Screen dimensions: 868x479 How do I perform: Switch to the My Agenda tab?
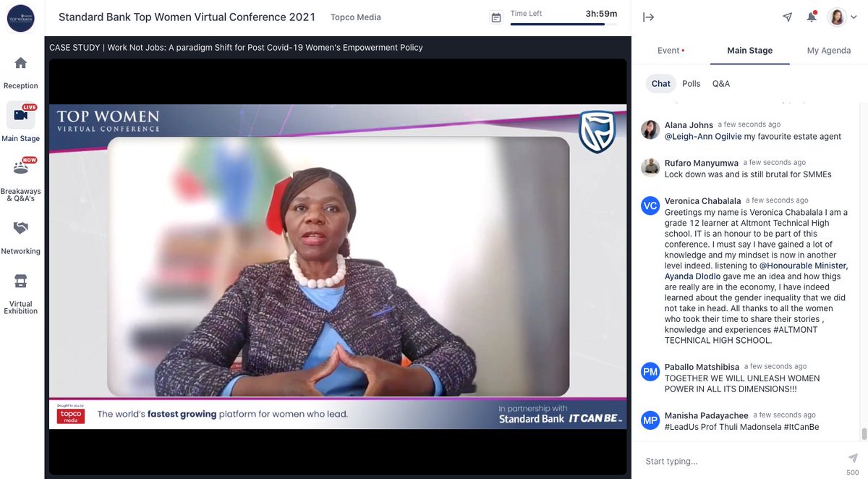829,51
